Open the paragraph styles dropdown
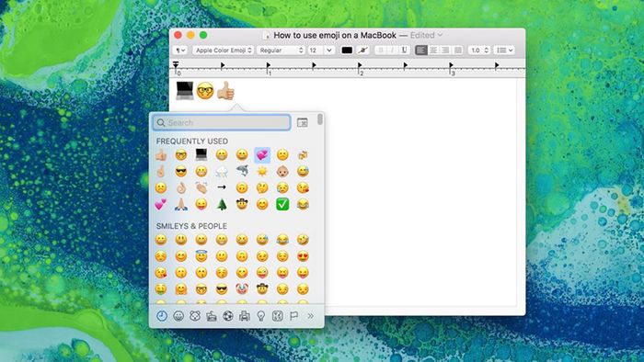 [x=180, y=50]
